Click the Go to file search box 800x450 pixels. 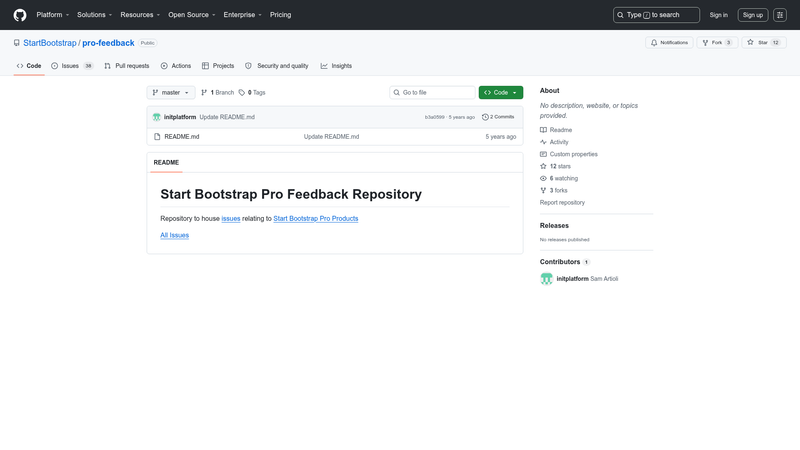coord(432,92)
